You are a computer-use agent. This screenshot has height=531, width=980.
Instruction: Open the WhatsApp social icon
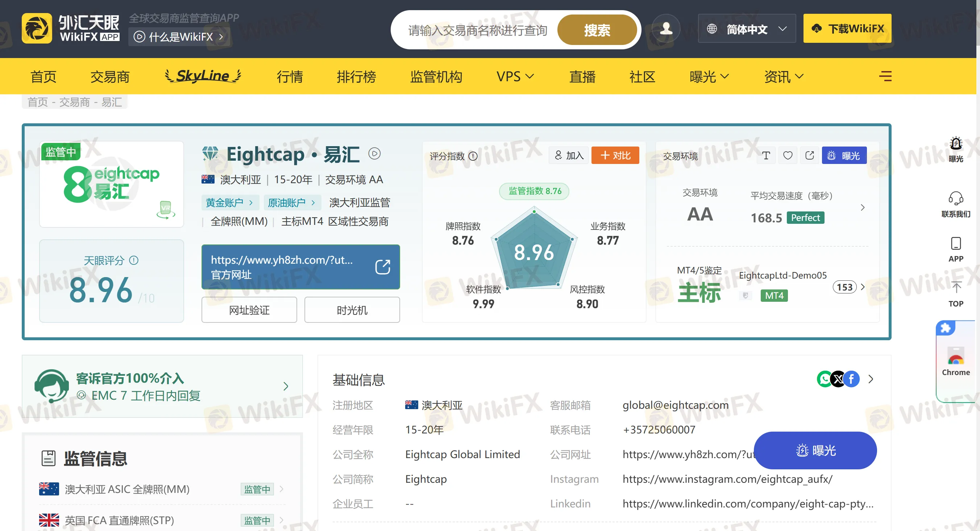825,379
